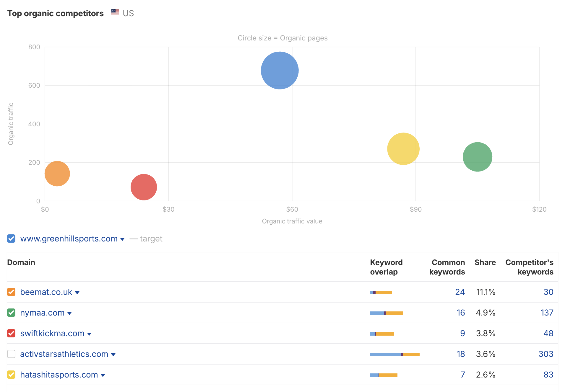Screen dimensions: 565x392
Task: Toggle swiftkickma.com red checkbox
Action: [11, 333]
